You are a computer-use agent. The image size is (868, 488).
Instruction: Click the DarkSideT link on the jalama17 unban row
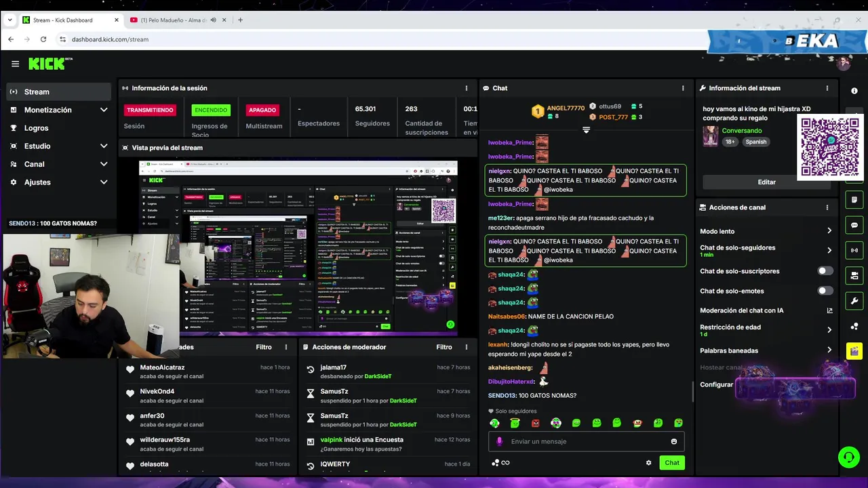click(378, 376)
